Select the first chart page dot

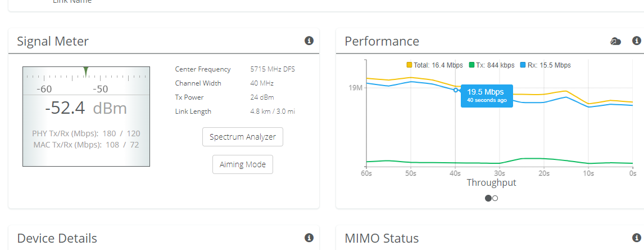(x=488, y=198)
